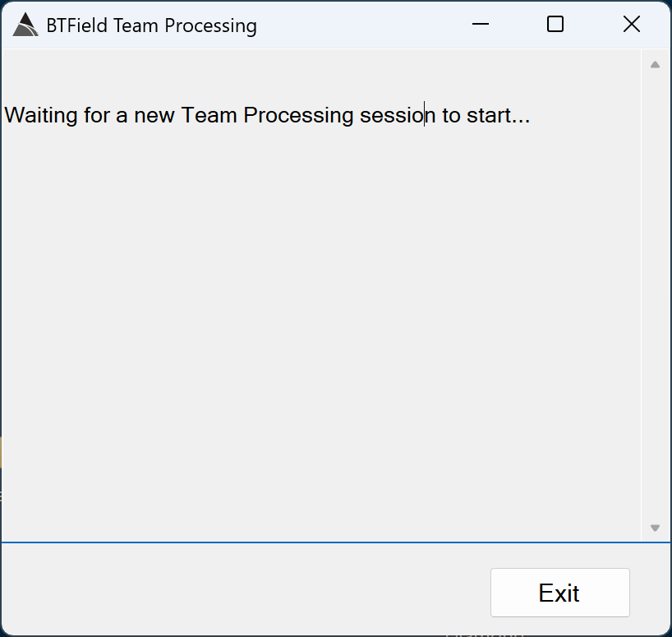
Task: Maximize the BTField Team Processing window
Action: tap(555, 25)
